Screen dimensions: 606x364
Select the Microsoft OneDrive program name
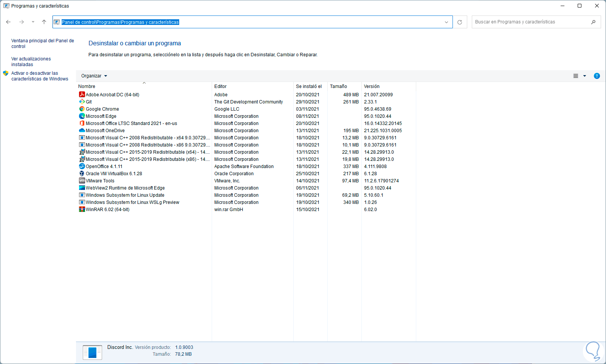coord(105,131)
